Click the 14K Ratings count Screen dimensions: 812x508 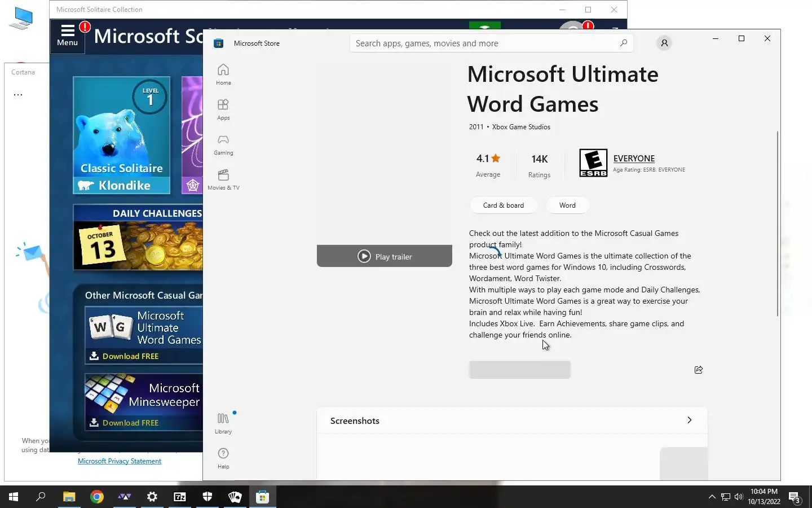(x=539, y=166)
